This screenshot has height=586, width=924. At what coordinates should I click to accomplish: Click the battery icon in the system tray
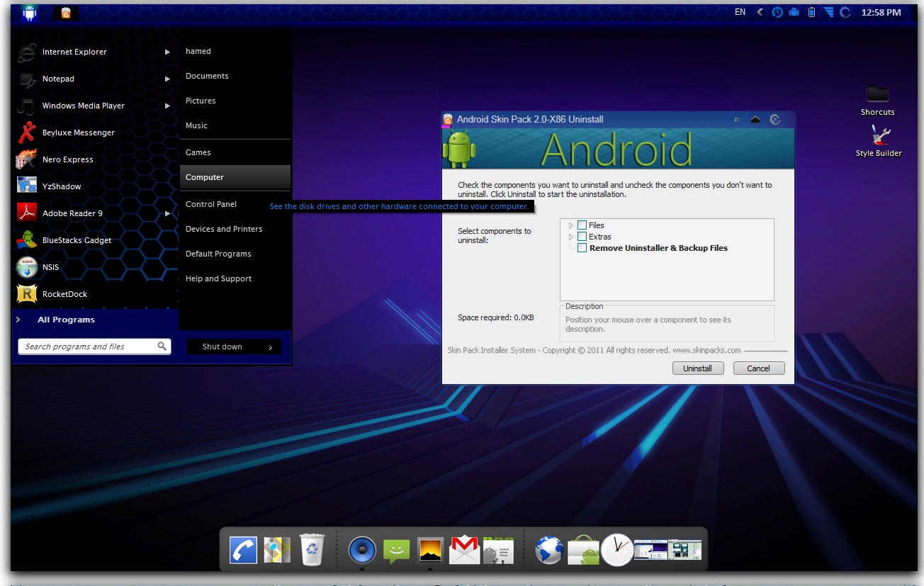pos(811,12)
